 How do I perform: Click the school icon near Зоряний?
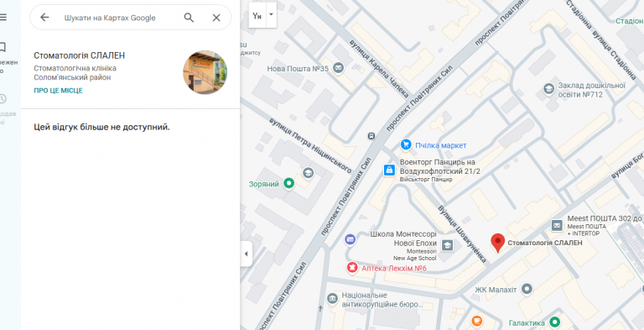coord(308,173)
